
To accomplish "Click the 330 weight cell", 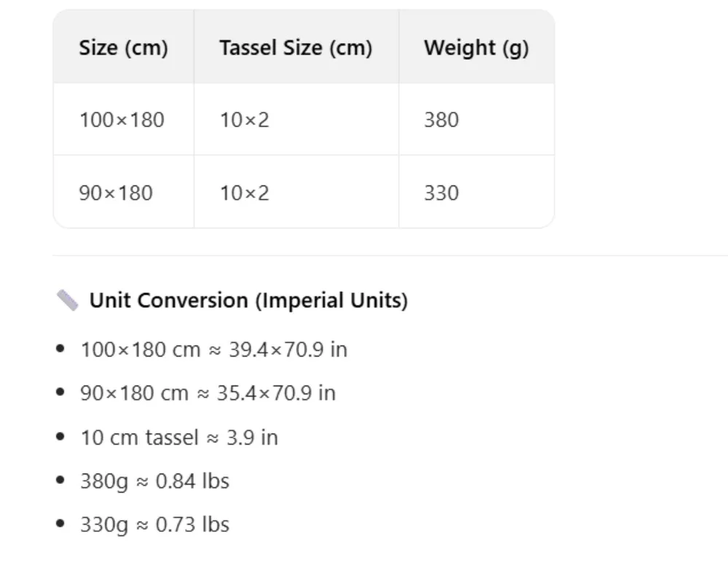I will pos(476,192).
